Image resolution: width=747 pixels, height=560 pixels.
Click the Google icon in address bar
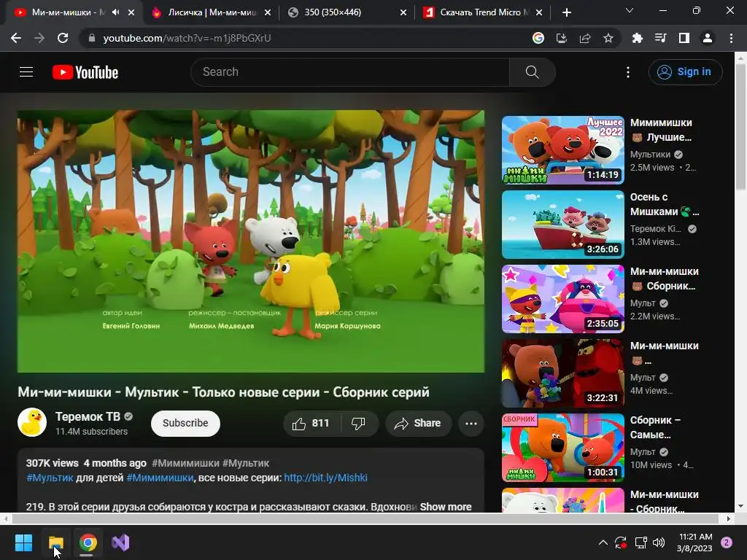click(x=538, y=38)
